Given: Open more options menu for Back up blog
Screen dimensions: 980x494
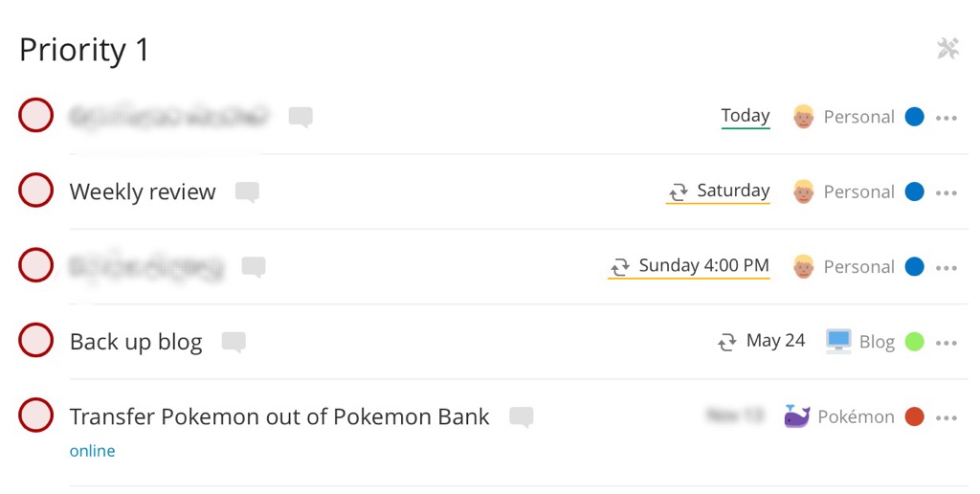Looking at the screenshot, I should click(x=947, y=343).
